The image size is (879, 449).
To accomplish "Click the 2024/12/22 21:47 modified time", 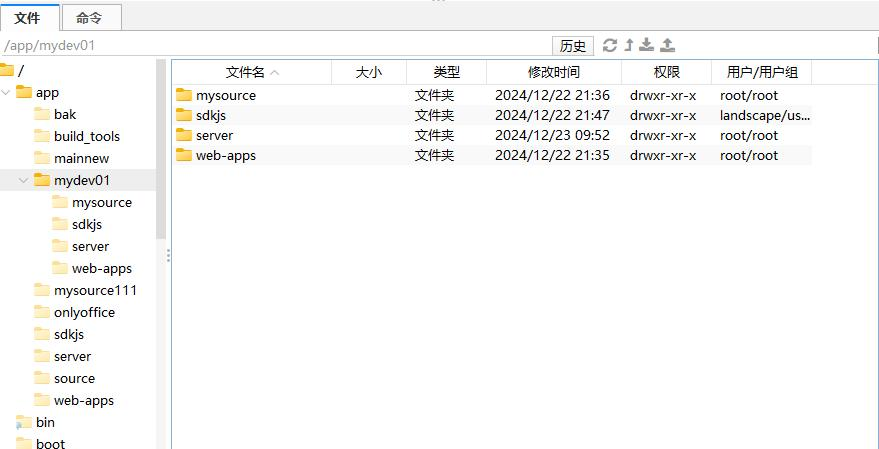I will (x=552, y=115).
